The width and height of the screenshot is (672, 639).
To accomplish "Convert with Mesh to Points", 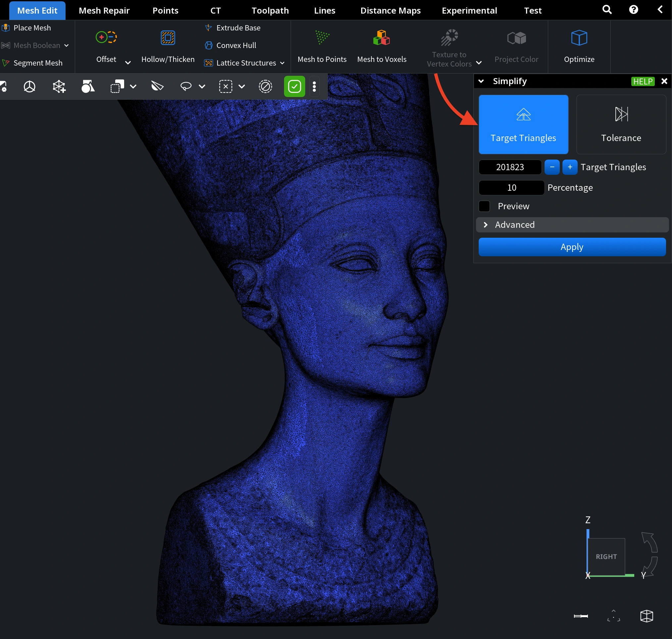I will [322, 47].
